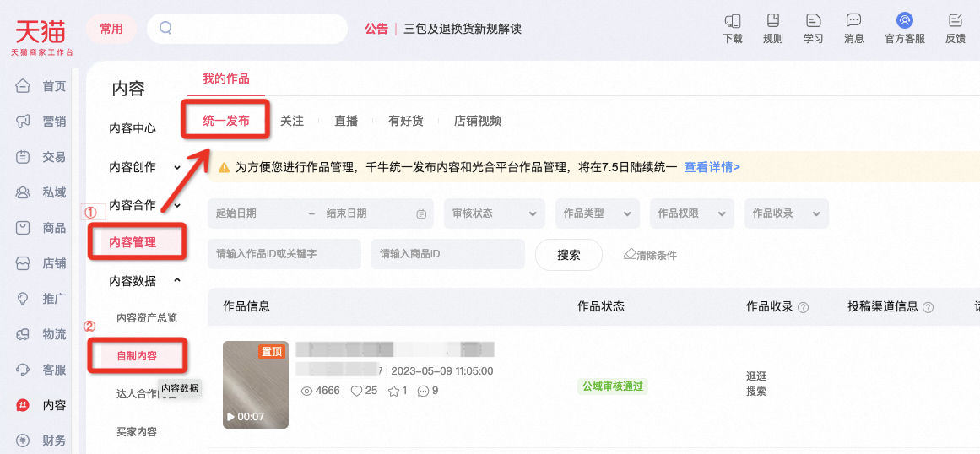Open the 消息 messages icon

click(853, 20)
